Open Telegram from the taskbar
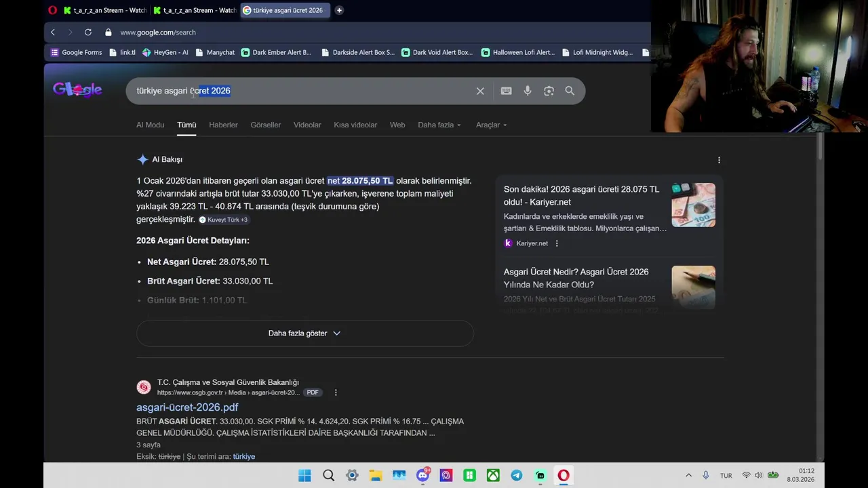868x488 pixels. [516, 475]
